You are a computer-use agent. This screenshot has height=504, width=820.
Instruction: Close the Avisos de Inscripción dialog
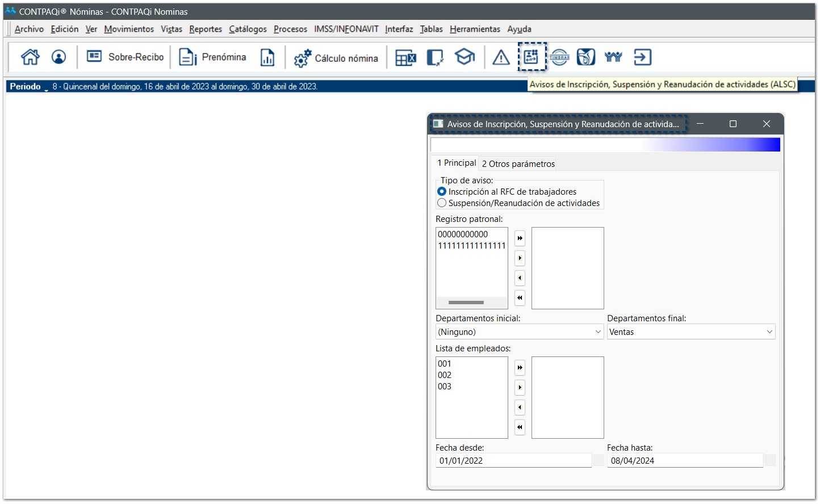pos(767,124)
